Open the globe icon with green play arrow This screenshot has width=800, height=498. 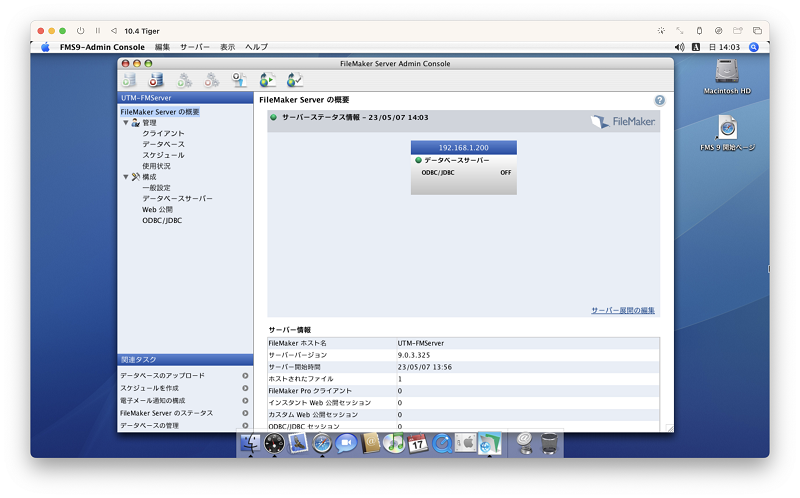(x=267, y=80)
